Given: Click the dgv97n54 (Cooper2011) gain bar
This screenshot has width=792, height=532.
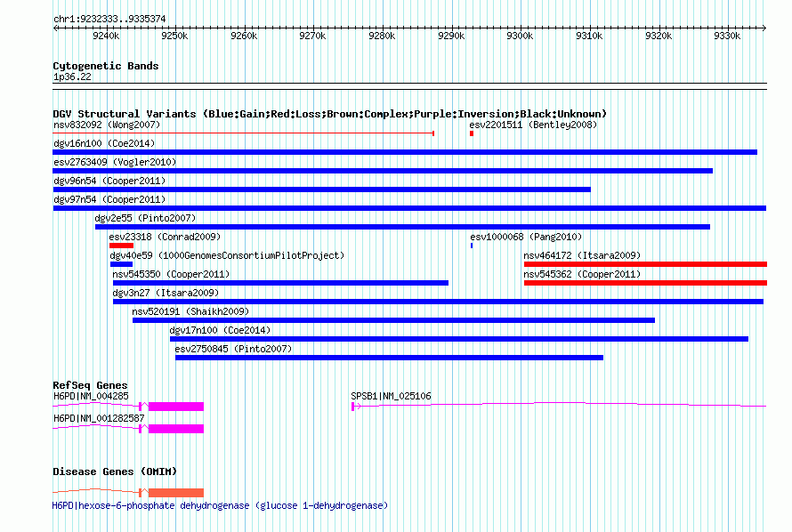Looking at the screenshot, I should (x=409, y=208).
